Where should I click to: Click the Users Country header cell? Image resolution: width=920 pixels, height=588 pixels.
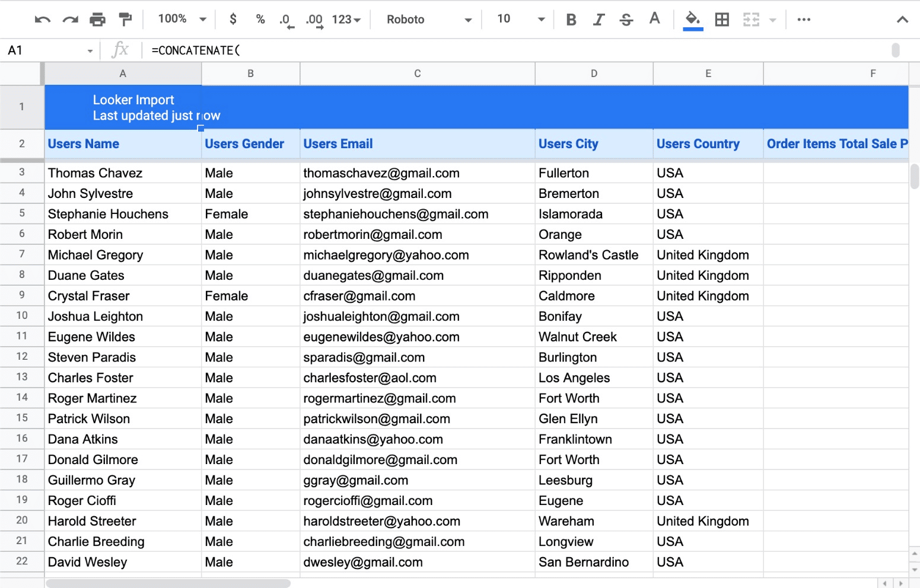[x=708, y=144]
